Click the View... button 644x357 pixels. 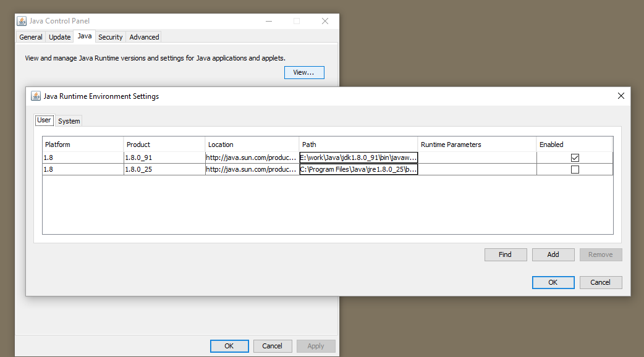[x=304, y=73]
